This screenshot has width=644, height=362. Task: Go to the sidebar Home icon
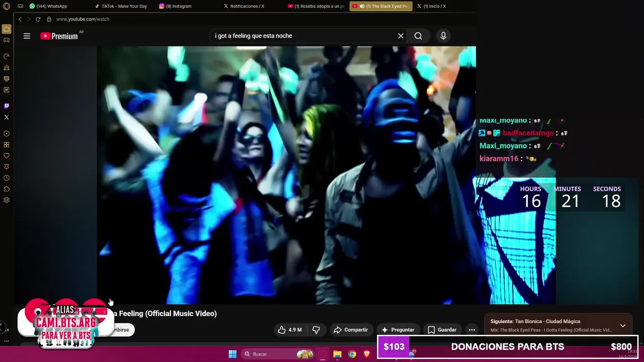7,29
